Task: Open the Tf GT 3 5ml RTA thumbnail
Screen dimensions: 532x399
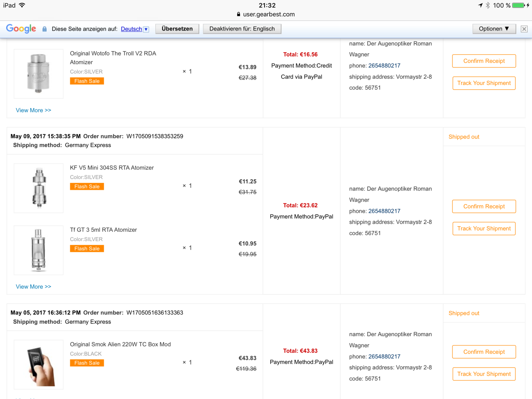Action: tap(39, 250)
